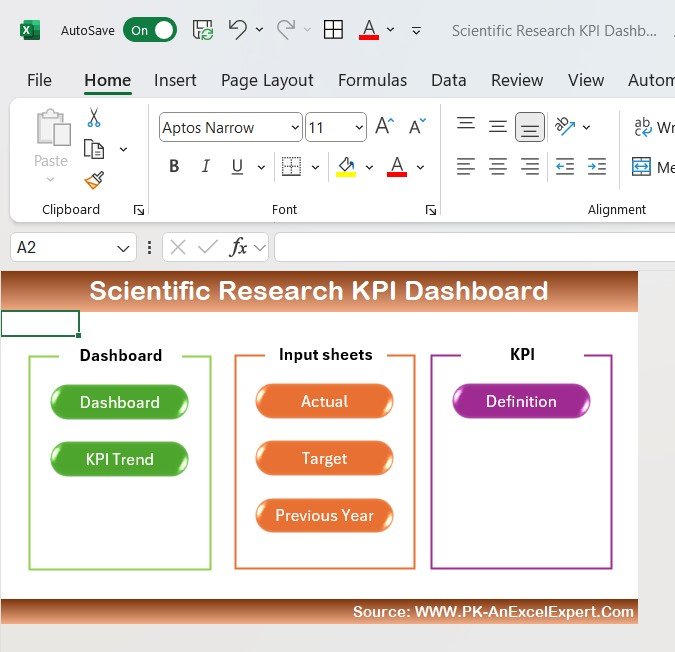Screen dimensions: 675x652
Task: Click inside the formula bar
Action: pos(474,247)
